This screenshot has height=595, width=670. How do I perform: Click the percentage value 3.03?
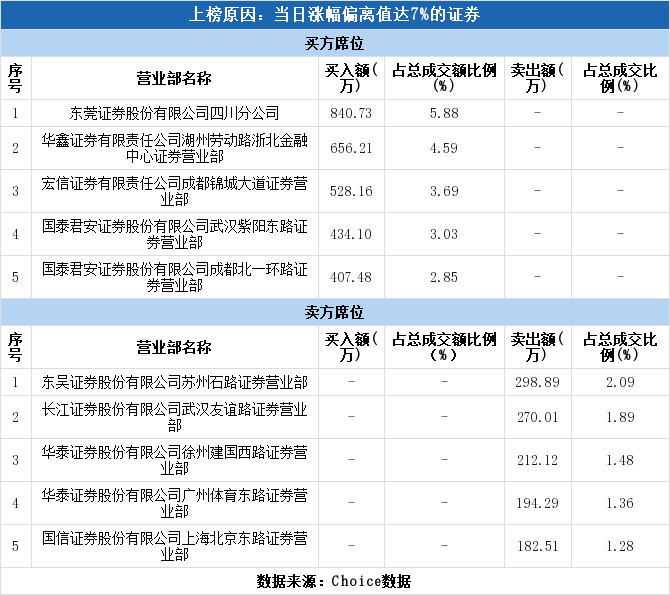444,234
